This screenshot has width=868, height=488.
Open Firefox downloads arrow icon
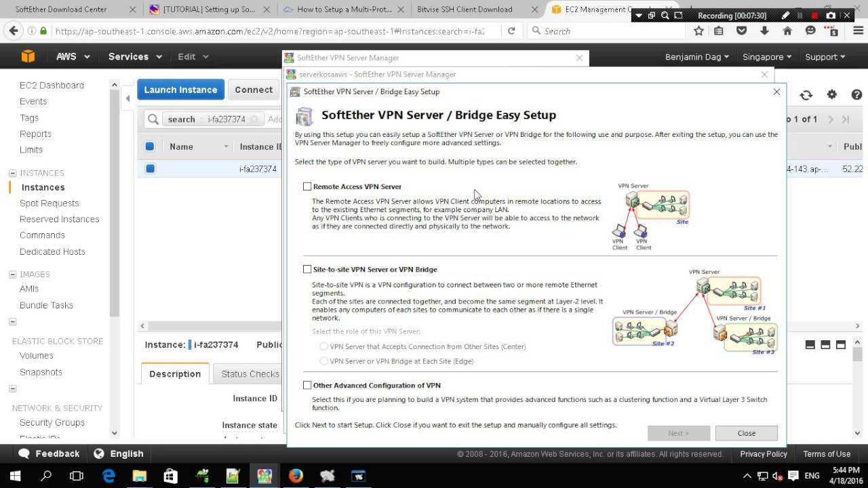764,30
